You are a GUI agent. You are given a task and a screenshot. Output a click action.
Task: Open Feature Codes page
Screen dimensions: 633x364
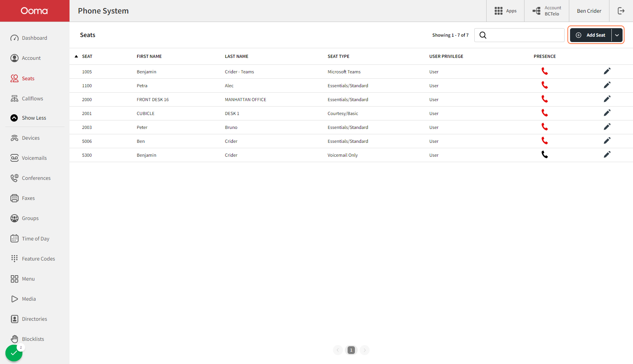pos(33,259)
